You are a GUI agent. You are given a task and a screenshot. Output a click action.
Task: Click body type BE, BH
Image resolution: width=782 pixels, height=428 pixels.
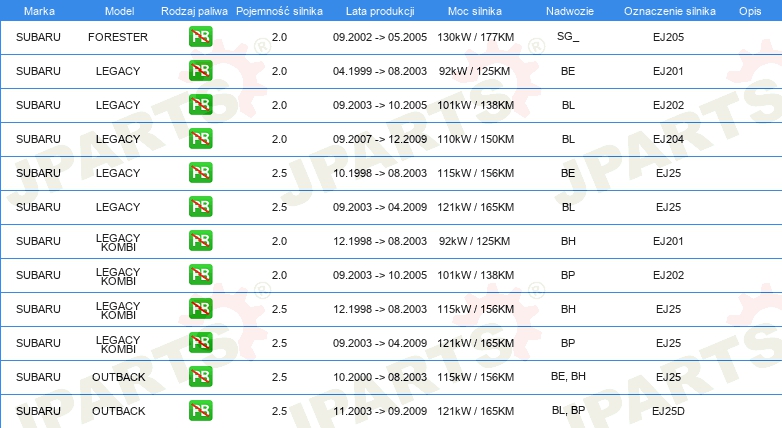click(568, 376)
